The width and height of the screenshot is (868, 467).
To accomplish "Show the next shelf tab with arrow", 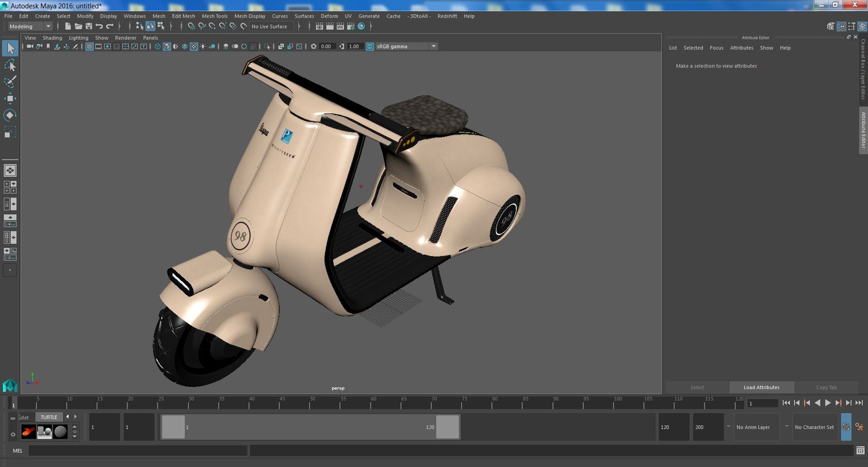I will point(75,417).
